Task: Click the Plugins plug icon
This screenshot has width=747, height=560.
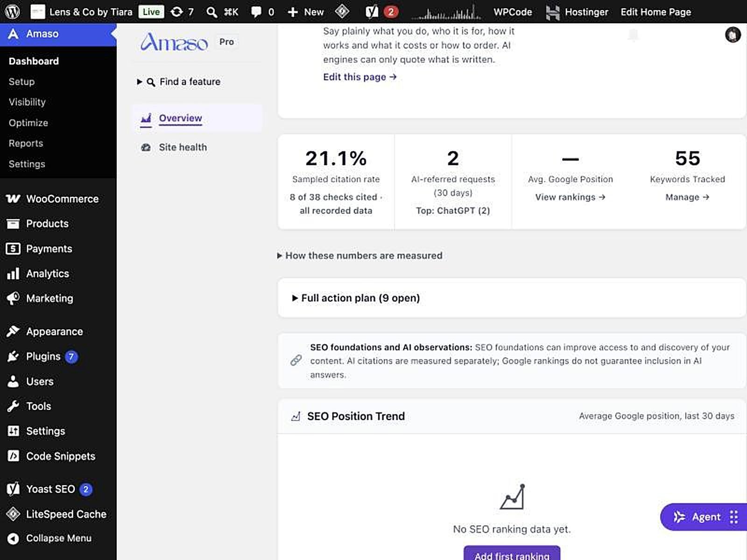Action: coord(13,357)
